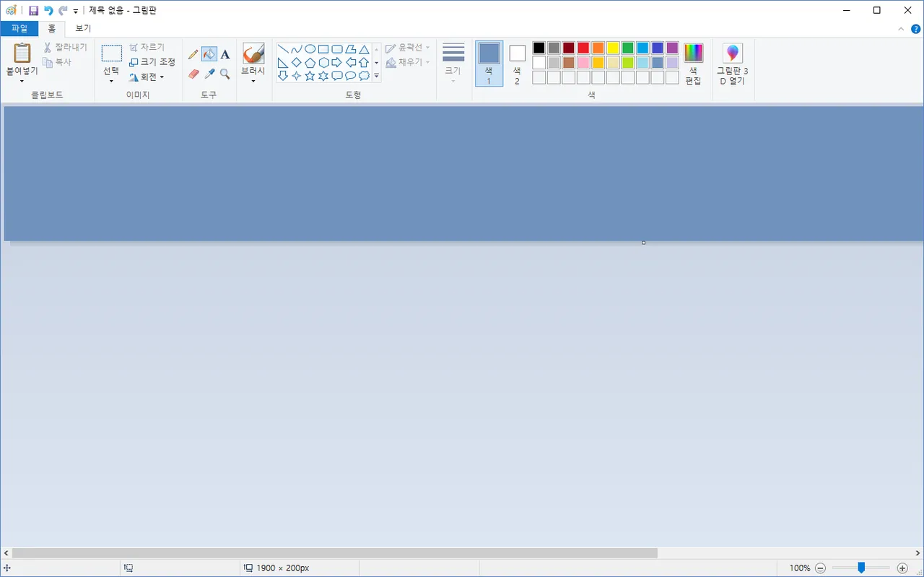Select the Color picker eyedropper tool
The image size is (924, 577).
(x=209, y=74)
